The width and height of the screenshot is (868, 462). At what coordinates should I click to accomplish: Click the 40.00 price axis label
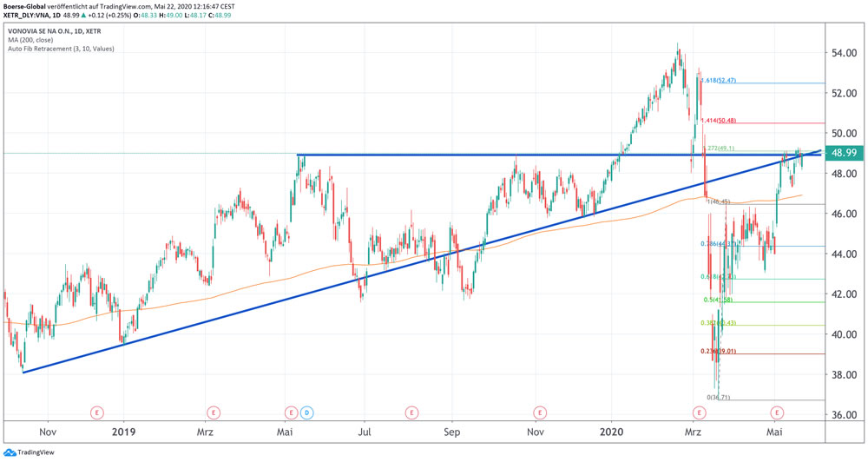[x=844, y=334]
